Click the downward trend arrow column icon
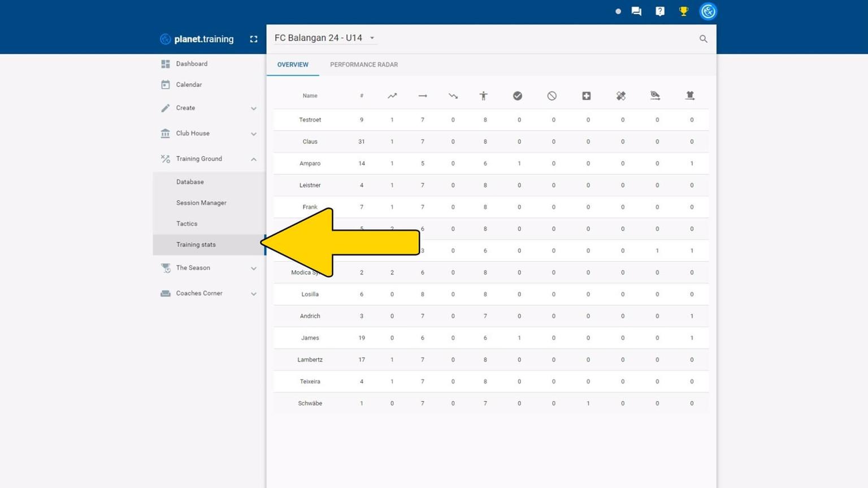This screenshot has height=488, width=868. [453, 96]
